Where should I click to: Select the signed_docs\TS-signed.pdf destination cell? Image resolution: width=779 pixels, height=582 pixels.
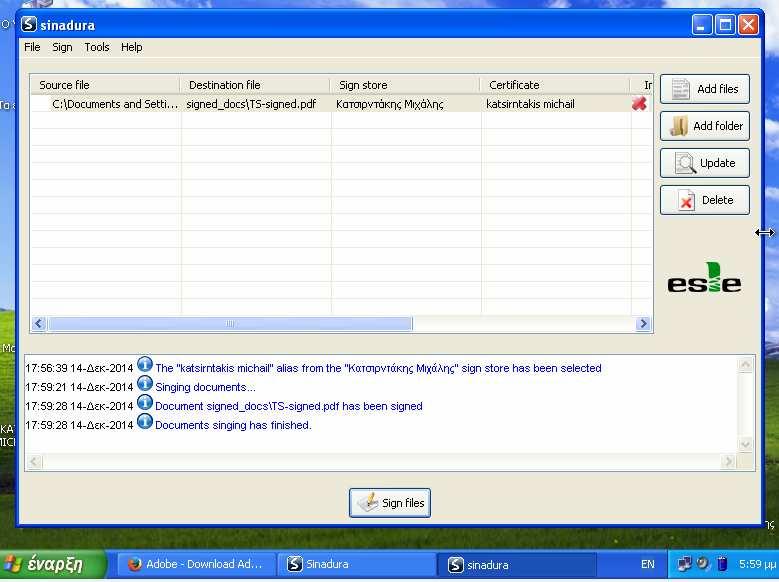coord(251,104)
